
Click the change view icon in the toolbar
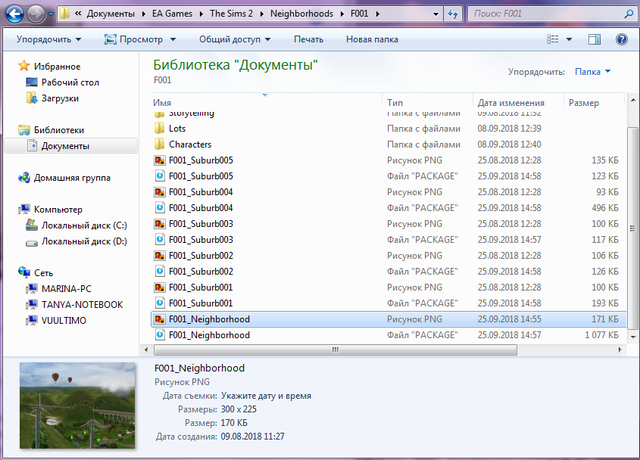tap(552, 39)
